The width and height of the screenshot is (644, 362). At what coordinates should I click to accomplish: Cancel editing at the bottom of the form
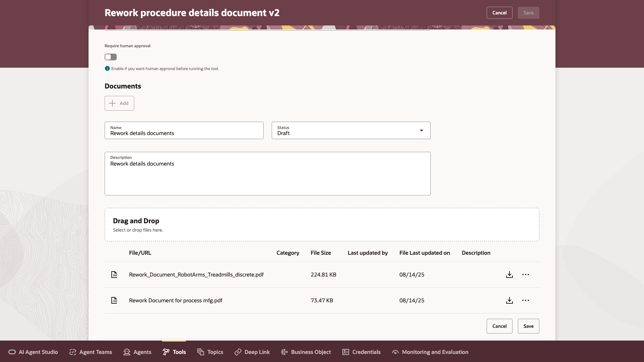pyautogui.click(x=499, y=326)
